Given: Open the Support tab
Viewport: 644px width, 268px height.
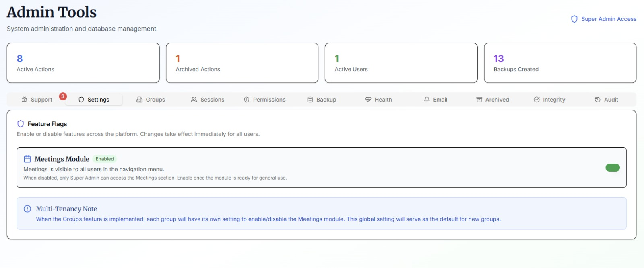Looking at the screenshot, I should tap(37, 100).
